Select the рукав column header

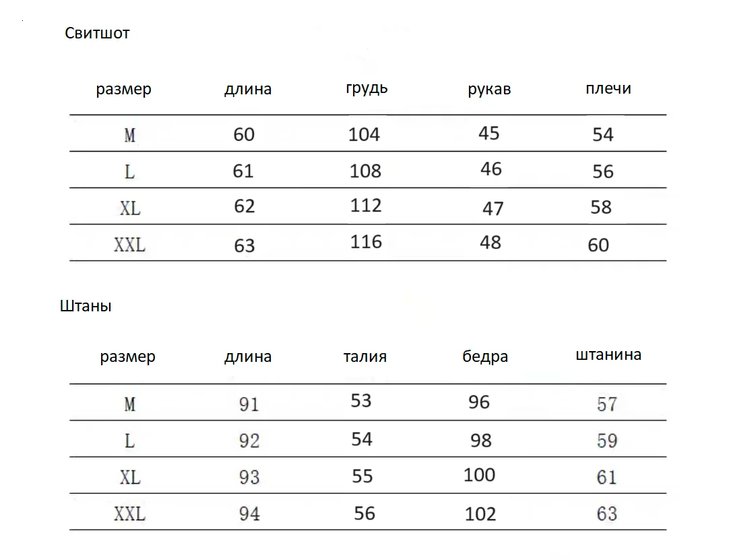point(489,89)
